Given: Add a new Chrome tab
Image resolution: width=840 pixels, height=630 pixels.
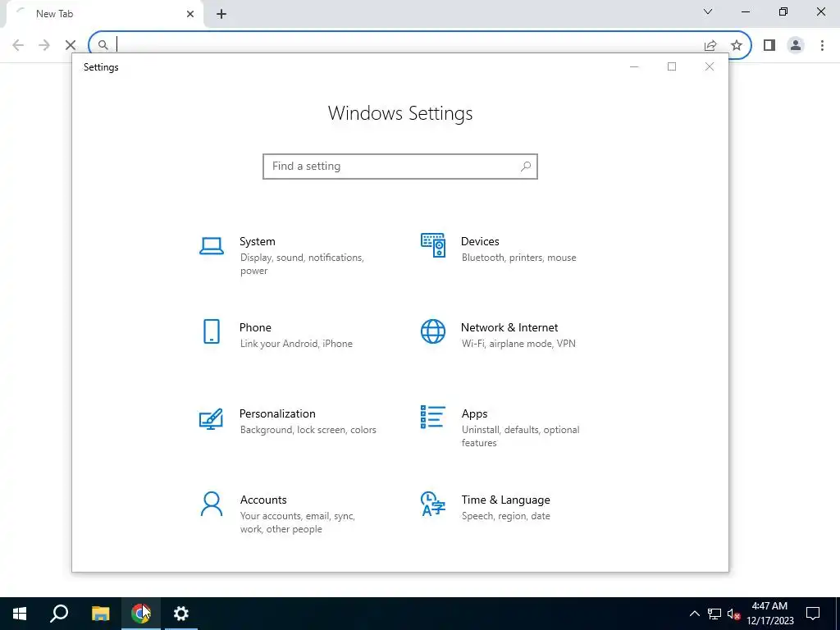Looking at the screenshot, I should point(221,15).
